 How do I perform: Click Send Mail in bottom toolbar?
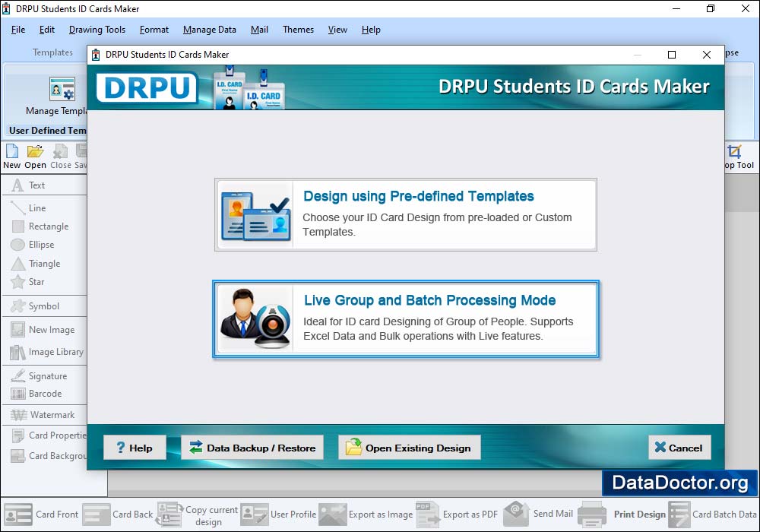click(539, 514)
